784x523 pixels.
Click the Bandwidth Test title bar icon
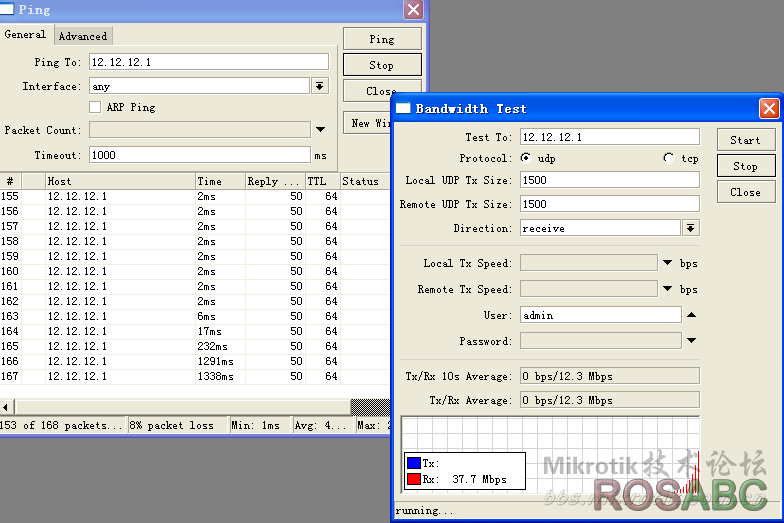[403, 108]
